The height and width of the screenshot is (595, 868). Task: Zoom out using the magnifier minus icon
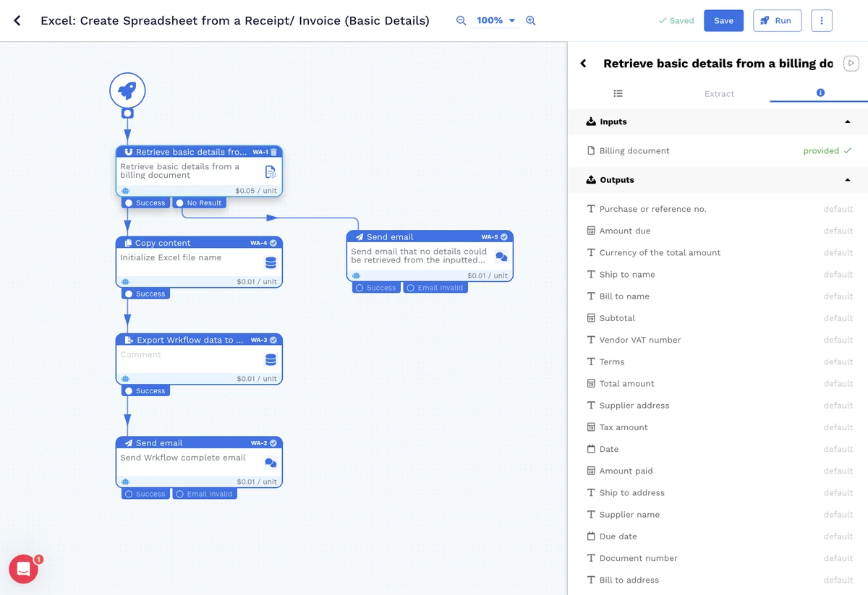tap(461, 21)
